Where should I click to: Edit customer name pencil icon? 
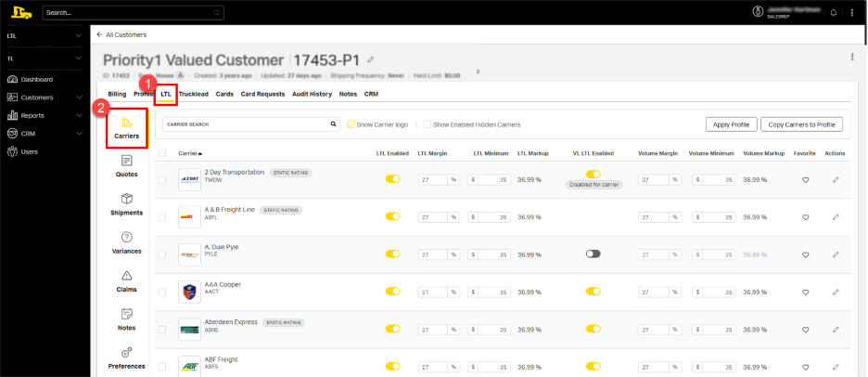coord(370,59)
